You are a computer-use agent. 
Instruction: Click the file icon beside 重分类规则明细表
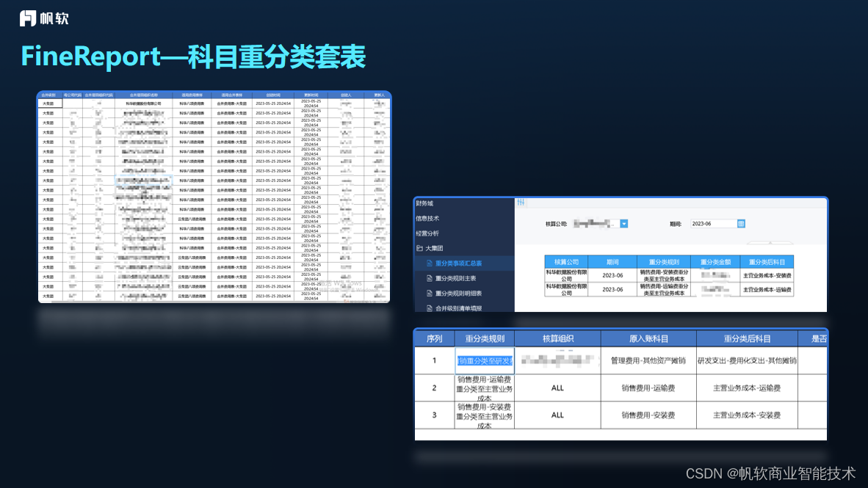[430, 294]
